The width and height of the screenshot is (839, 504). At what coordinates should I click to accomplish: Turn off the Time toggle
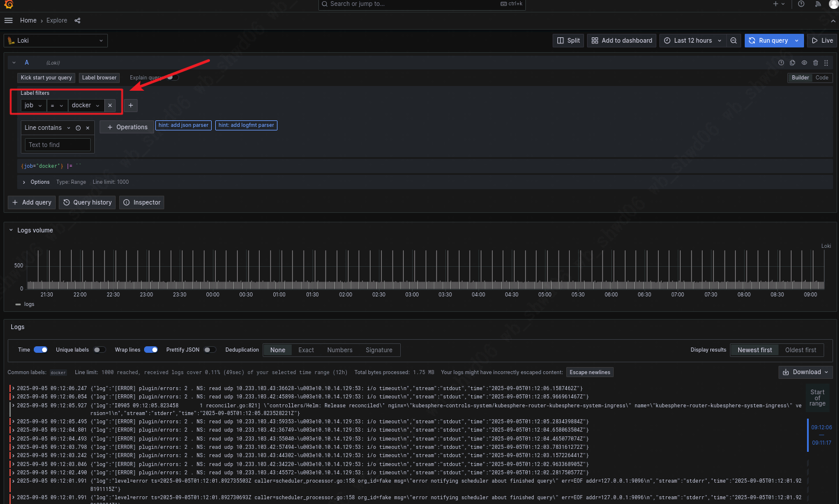tap(41, 350)
